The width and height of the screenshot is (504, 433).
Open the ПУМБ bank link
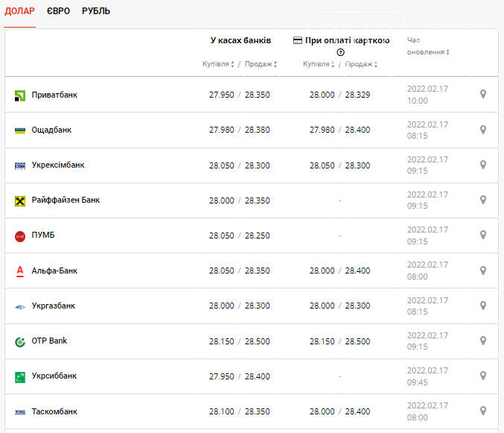point(43,236)
